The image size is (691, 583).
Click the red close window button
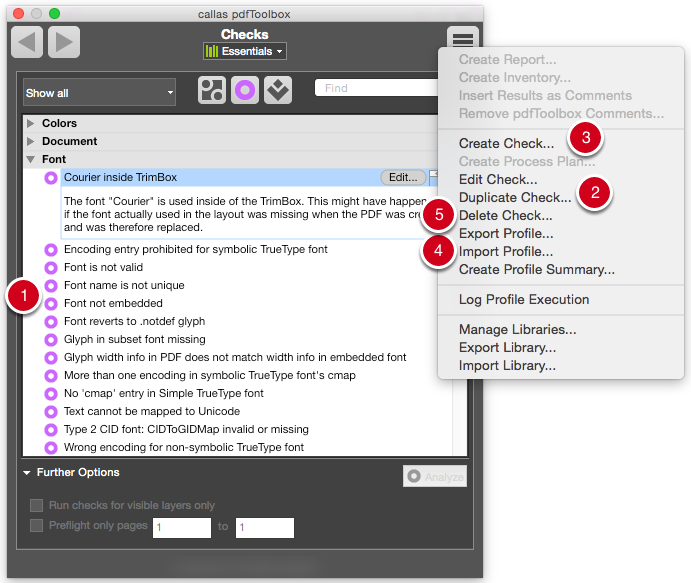[x=19, y=14]
